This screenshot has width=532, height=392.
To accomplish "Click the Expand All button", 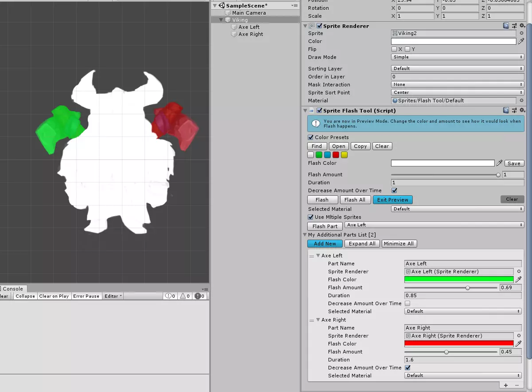I will tap(362, 244).
